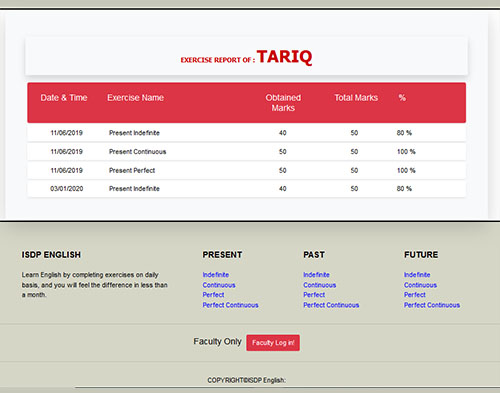Select the Present Perfect exercise row name
Viewport: 500px width, 393px height.
(132, 170)
